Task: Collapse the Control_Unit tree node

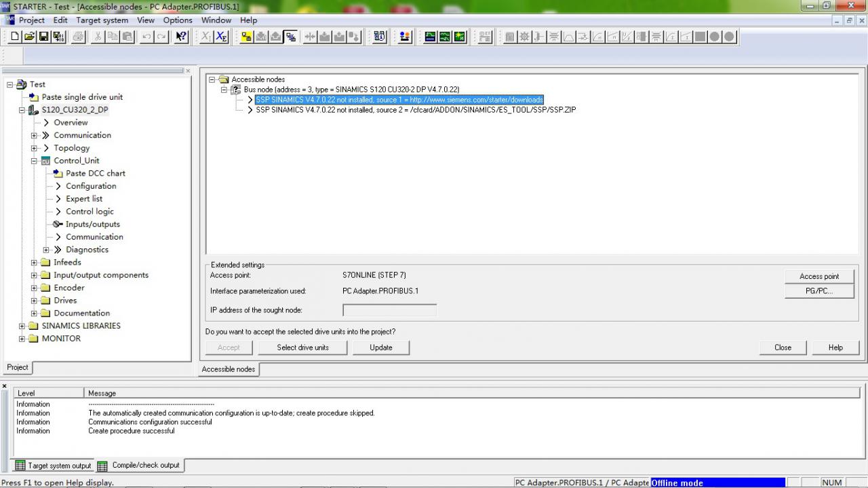Action: pyautogui.click(x=34, y=161)
